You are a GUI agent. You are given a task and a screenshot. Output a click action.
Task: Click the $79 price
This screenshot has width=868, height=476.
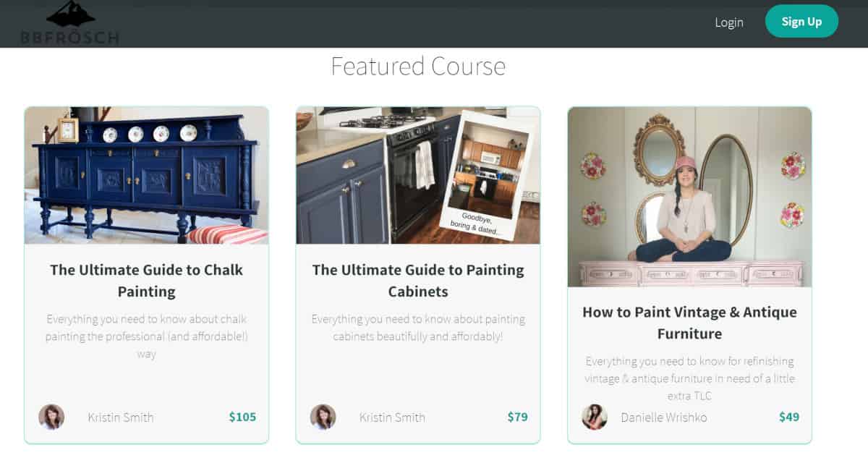pyautogui.click(x=517, y=417)
